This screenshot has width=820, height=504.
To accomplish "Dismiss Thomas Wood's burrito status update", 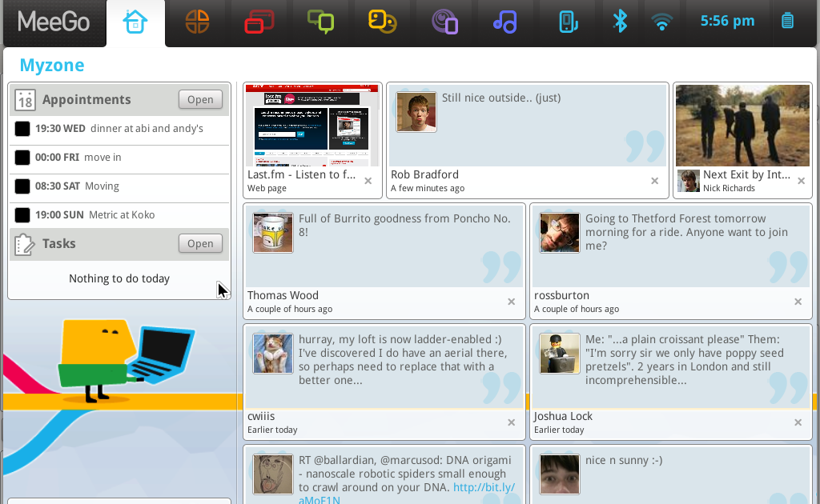I will tap(511, 302).
